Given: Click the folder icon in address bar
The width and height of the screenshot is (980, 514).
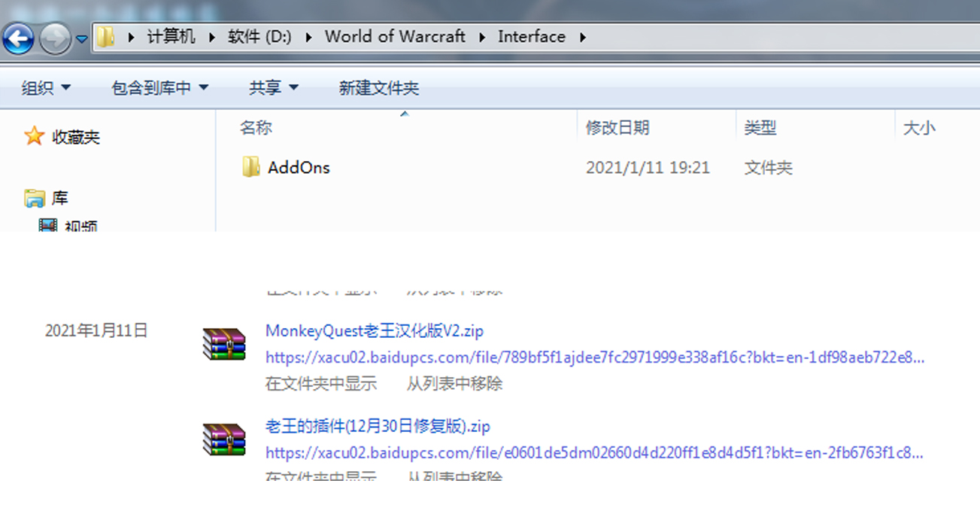Looking at the screenshot, I should point(106,37).
